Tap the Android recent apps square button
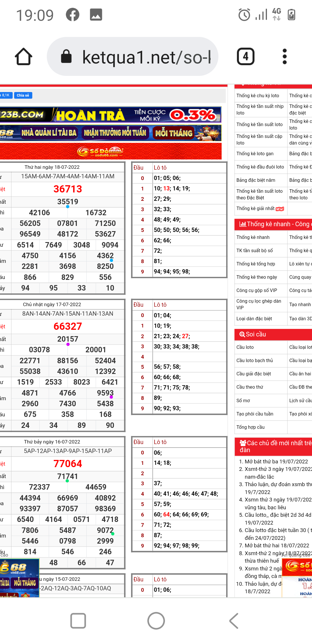Viewport: 312px width, 644px height. point(78,621)
